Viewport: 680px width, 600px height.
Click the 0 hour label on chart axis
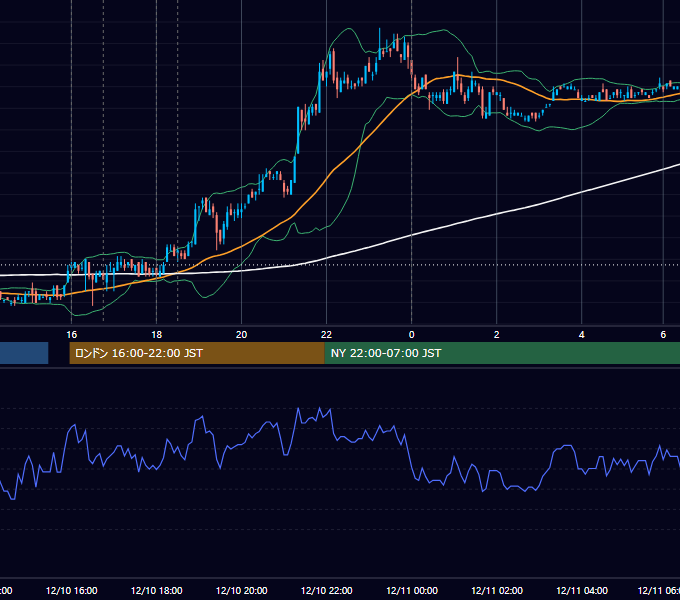coord(412,335)
